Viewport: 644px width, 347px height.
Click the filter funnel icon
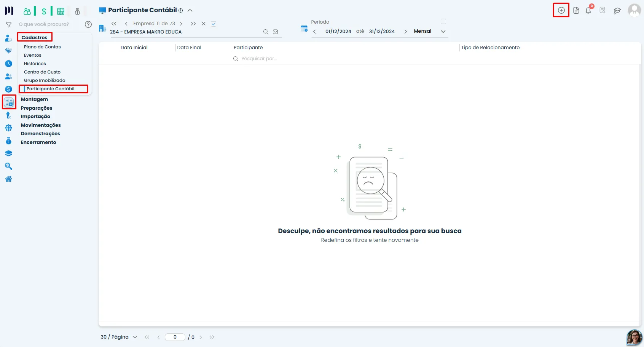(x=9, y=24)
